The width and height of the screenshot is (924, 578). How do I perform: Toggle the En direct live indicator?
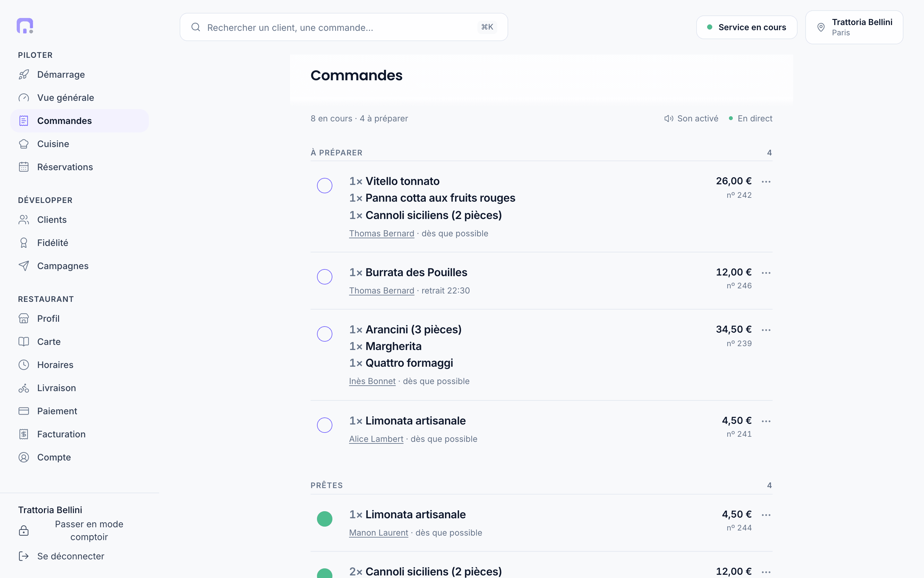click(750, 118)
